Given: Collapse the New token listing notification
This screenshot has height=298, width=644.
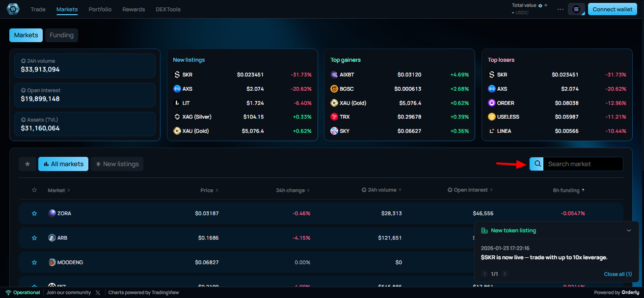Looking at the screenshot, I should pos(629,230).
